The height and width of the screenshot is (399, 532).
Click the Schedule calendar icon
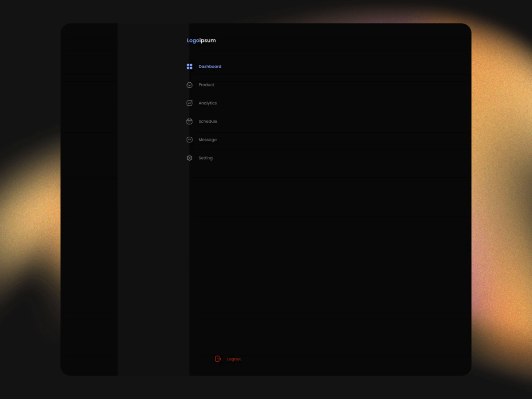(x=190, y=121)
